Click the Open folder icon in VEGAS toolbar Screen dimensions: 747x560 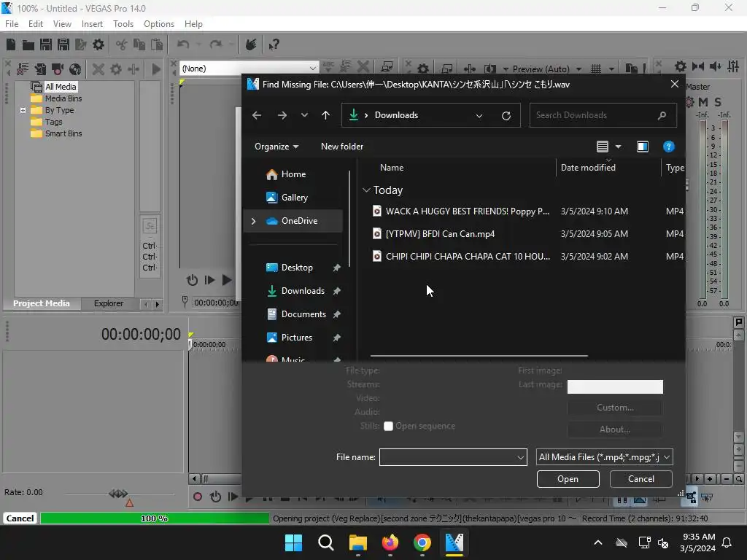pos(28,44)
